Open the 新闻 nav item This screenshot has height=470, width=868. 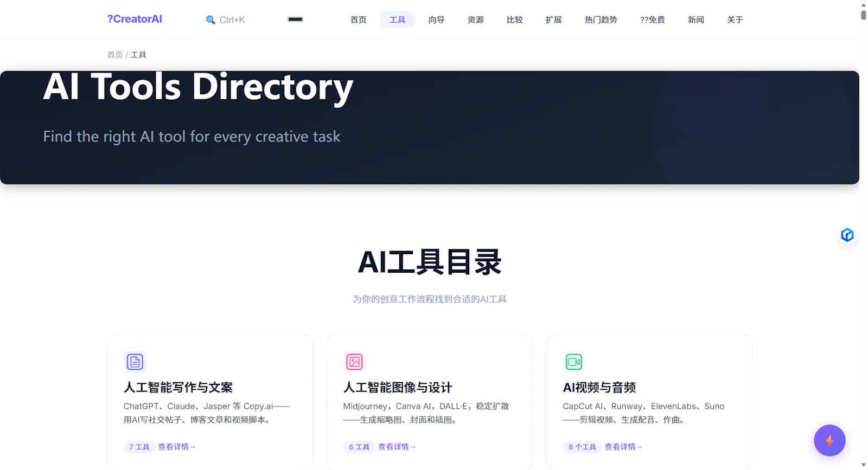tap(695, 20)
